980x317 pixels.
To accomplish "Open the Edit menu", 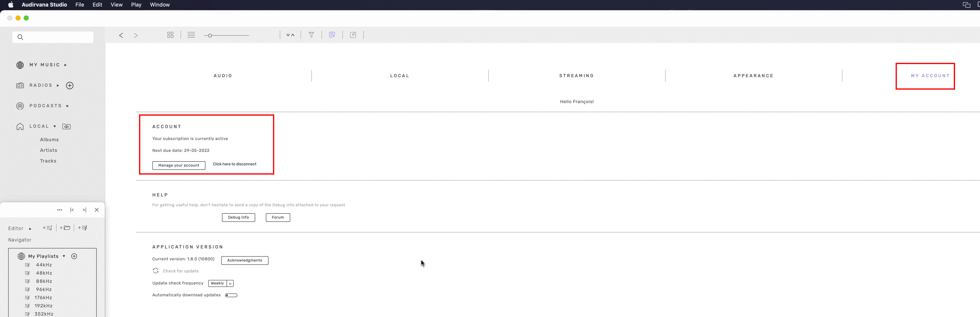I will 97,5.
